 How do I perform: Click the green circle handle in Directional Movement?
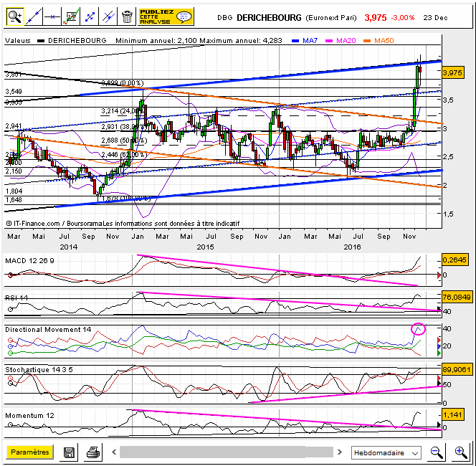pyautogui.click(x=10, y=353)
